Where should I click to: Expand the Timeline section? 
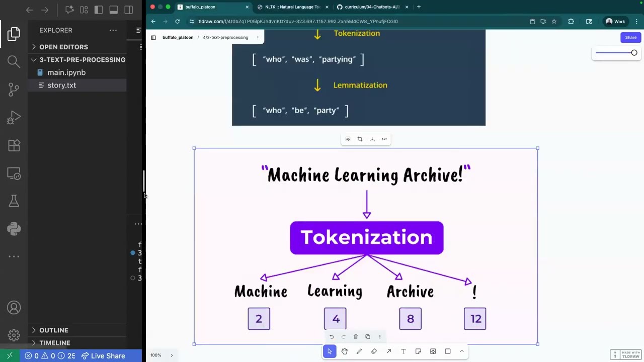pyautogui.click(x=54, y=343)
